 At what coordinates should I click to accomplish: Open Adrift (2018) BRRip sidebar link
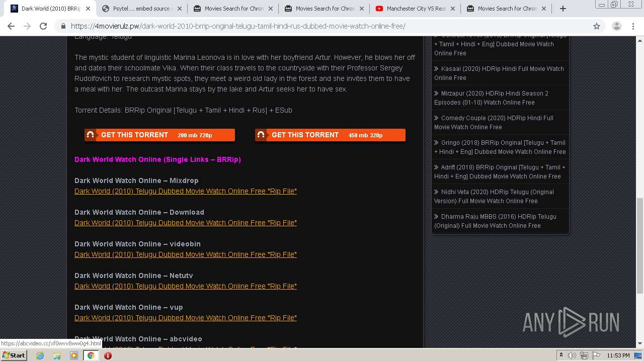pos(500,171)
